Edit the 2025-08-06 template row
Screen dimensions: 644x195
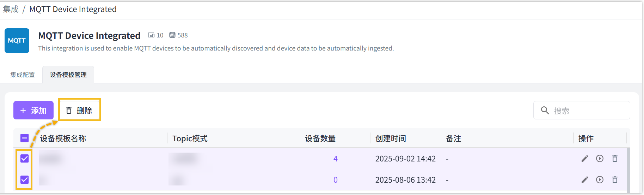[585, 180]
